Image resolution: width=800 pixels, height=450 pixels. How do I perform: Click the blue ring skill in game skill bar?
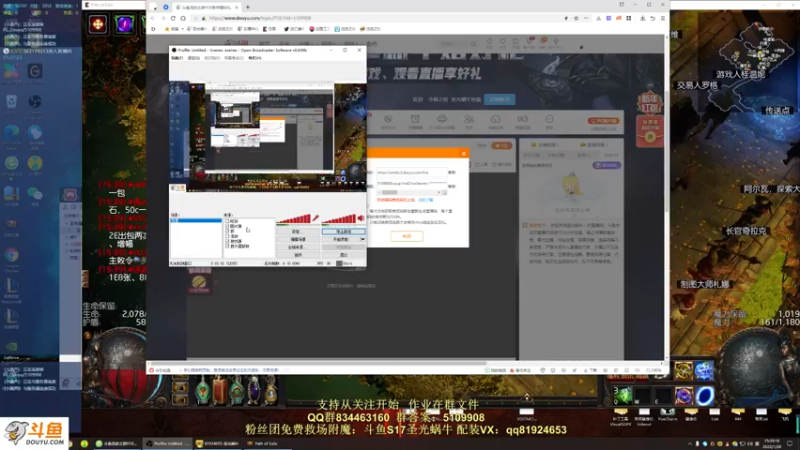[x=705, y=395]
